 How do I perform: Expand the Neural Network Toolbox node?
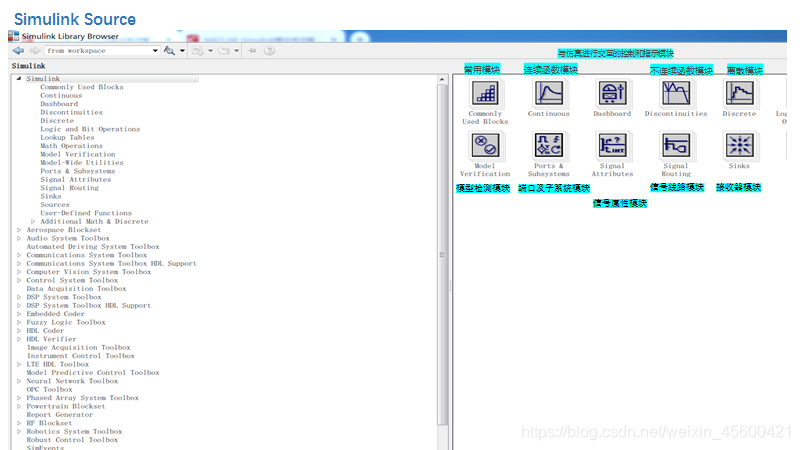pos(19,381)
